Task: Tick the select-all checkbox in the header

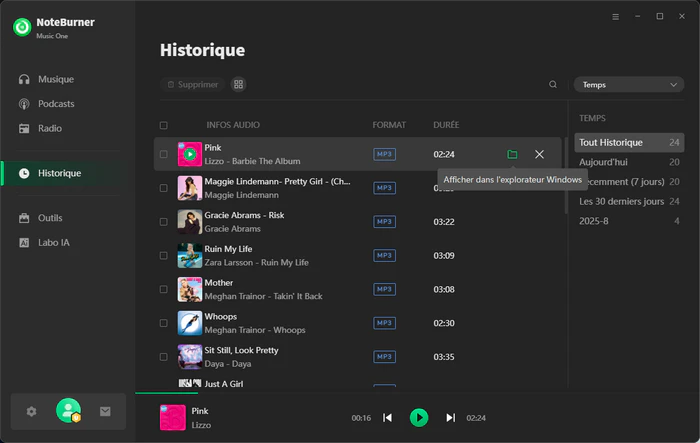Action: [x=164, y=125]
